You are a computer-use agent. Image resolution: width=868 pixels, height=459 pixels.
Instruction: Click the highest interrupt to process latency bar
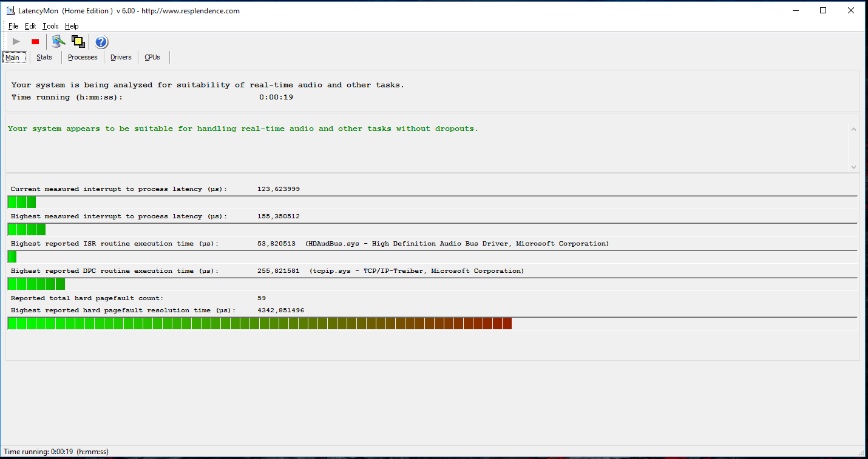432,229
